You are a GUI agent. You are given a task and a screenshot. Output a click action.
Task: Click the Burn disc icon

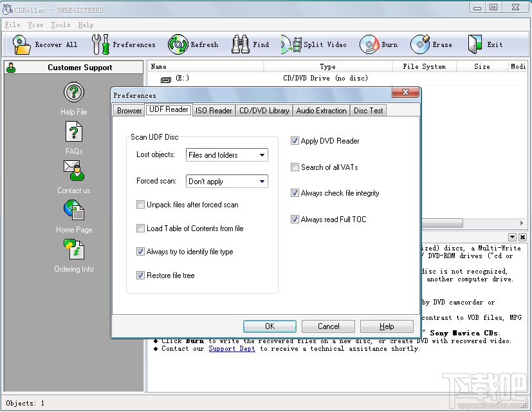(369, 44)
